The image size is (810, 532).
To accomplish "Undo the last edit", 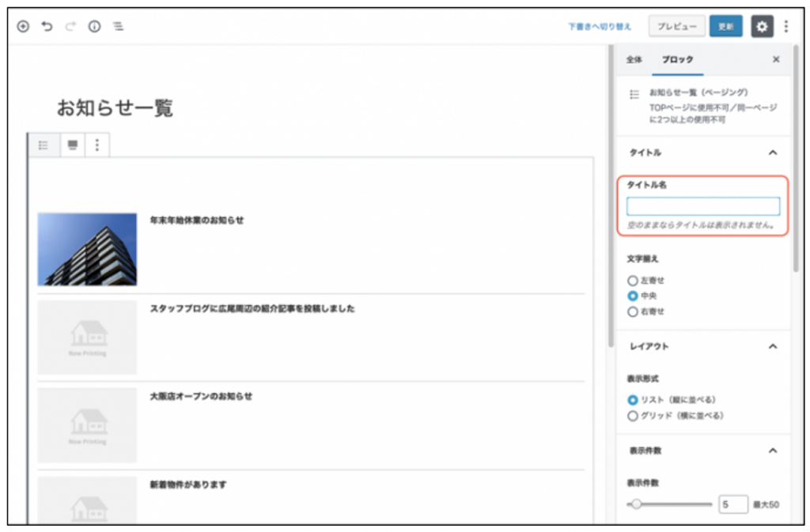I will click(47, 27).
